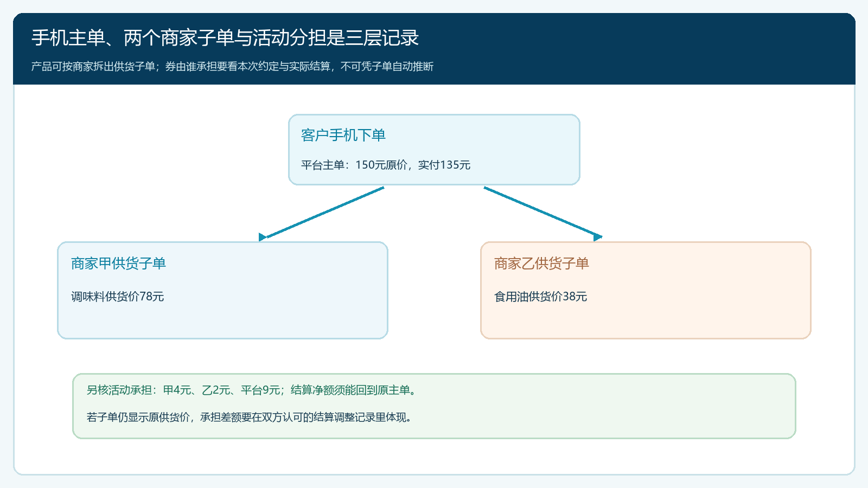The height and width of the screenshot is (488, 868).
Task: Click the line 另核活动承担：甲4元、乙2元、平台9元
Action: (252, 390)
